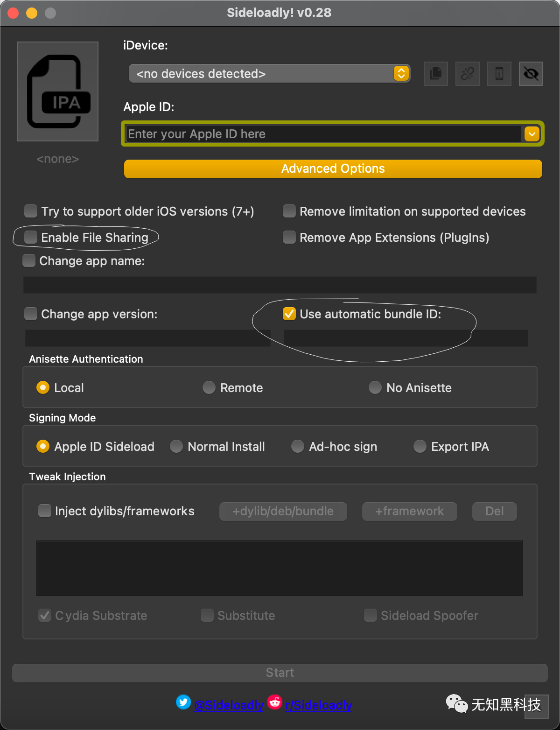Click the Twitter bird icon
Viewport: 560px width, 730px height.
183,702
